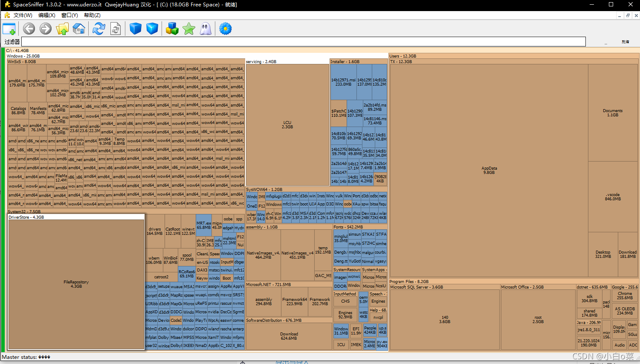Click the New view toolbar icon
Viewport: 640px width, 364px height.
pos(9,29)
